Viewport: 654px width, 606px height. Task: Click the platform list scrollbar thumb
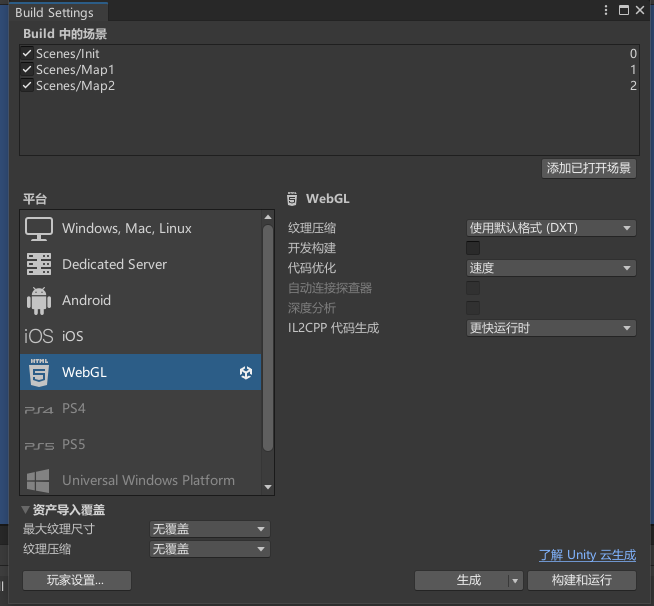click(x=268, y=338)
